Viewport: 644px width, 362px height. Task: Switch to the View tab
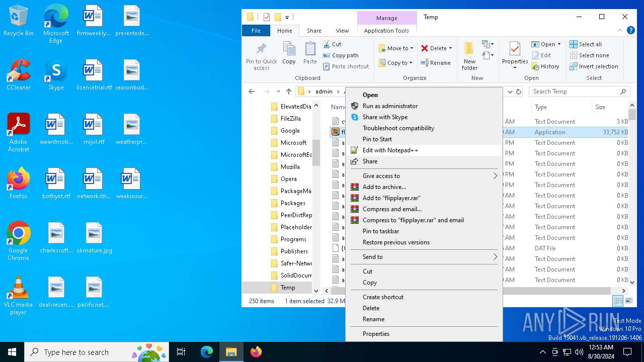pyautogui.click(x=342, y=31)
